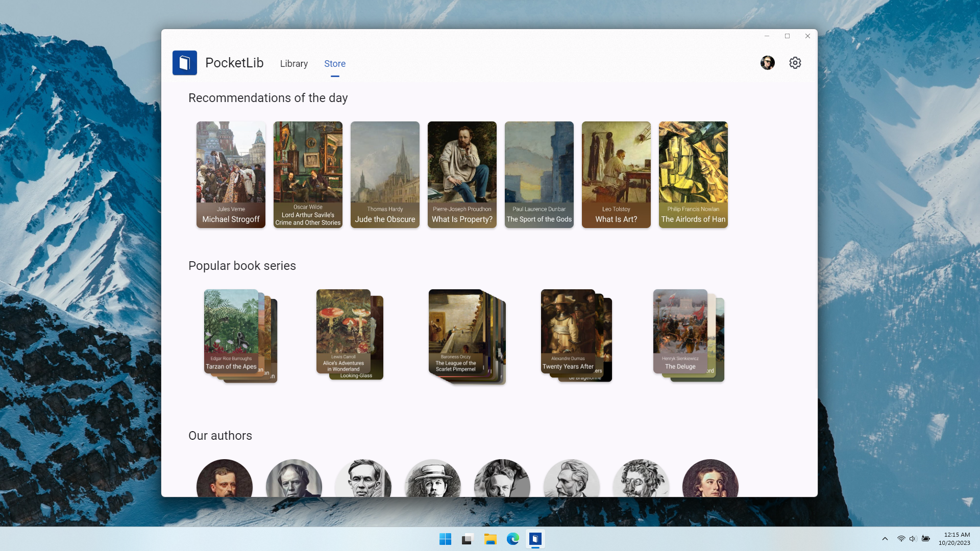Open the user profile avatar
The image size is (980, 551).
point(768,63)
